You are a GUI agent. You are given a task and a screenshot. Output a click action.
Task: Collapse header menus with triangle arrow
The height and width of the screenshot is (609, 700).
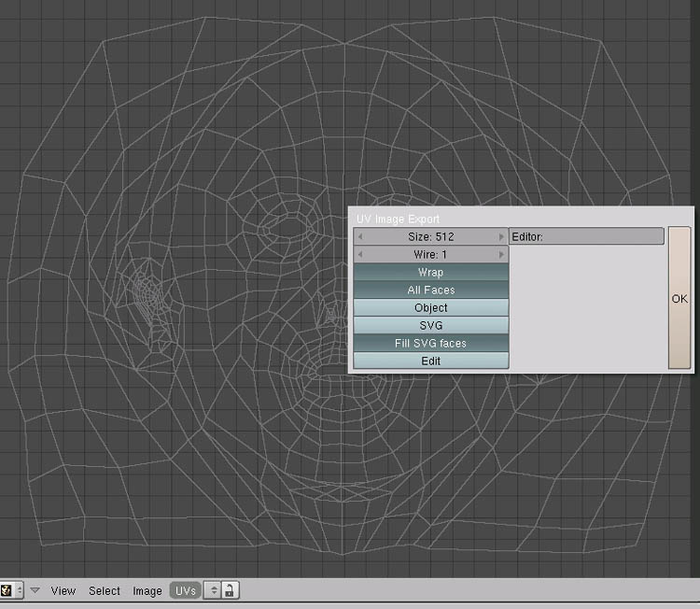[35, 590]
